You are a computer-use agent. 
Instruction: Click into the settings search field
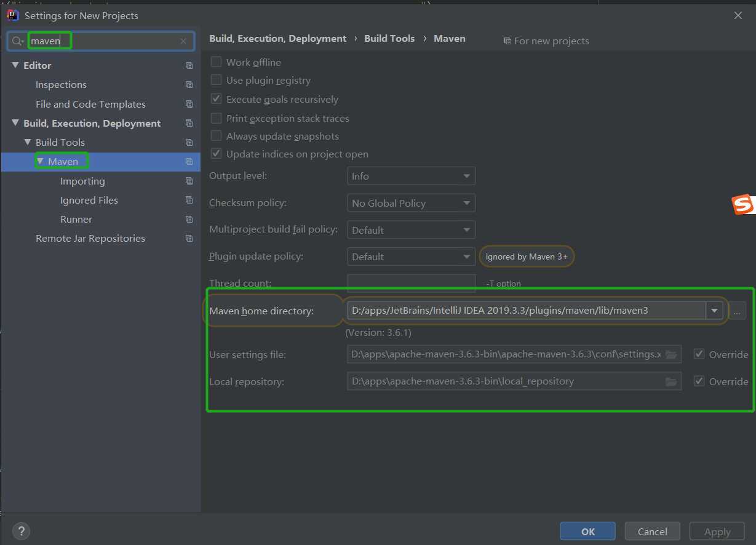101,41
